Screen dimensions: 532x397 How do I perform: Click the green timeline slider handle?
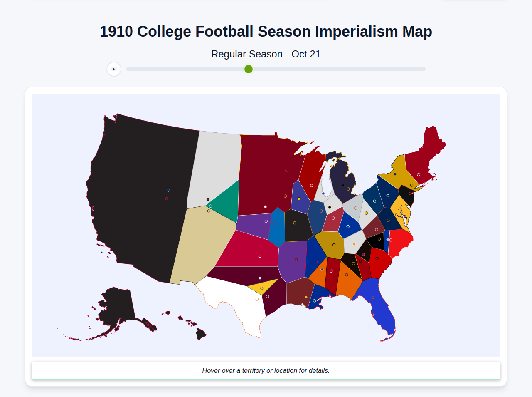tap(248, 69)
